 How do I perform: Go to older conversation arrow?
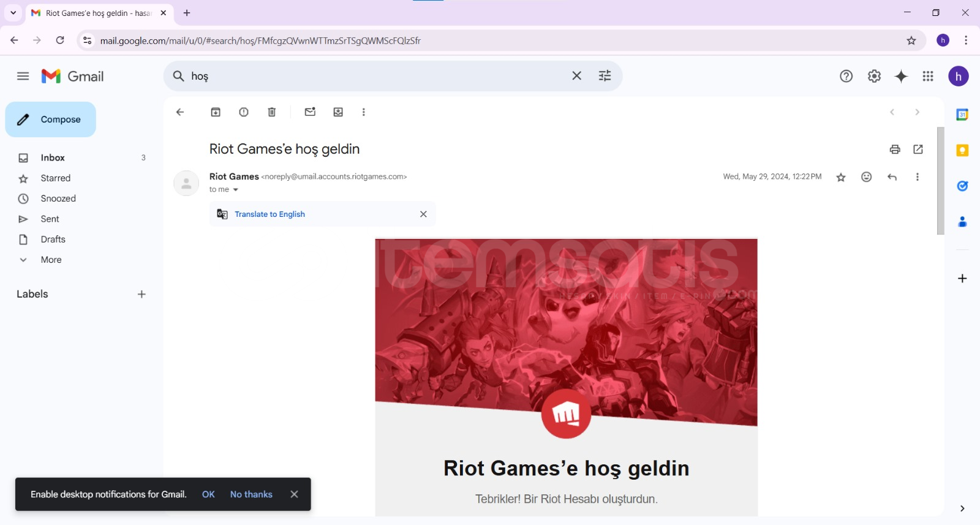tap(917, 112)
